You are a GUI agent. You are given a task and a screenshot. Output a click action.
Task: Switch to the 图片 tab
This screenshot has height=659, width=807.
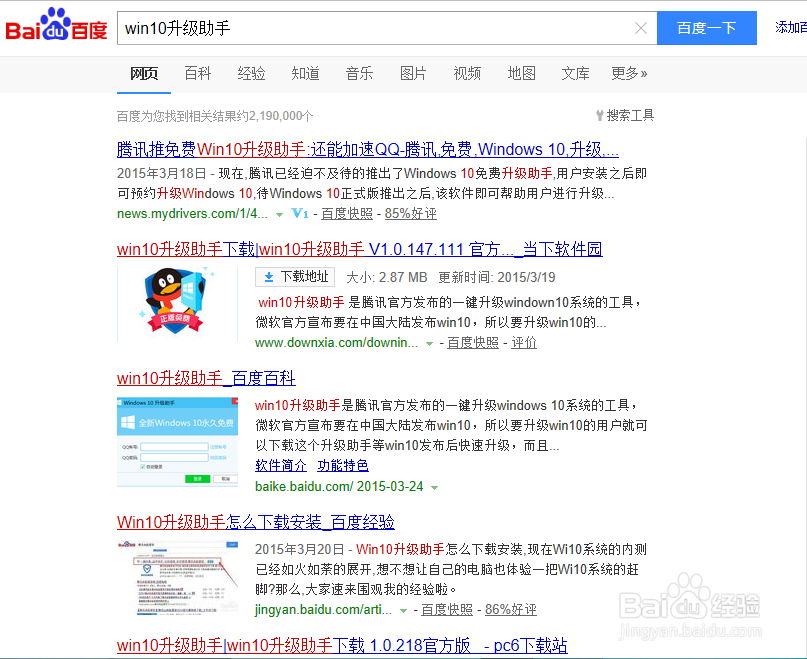click(413, 74)
